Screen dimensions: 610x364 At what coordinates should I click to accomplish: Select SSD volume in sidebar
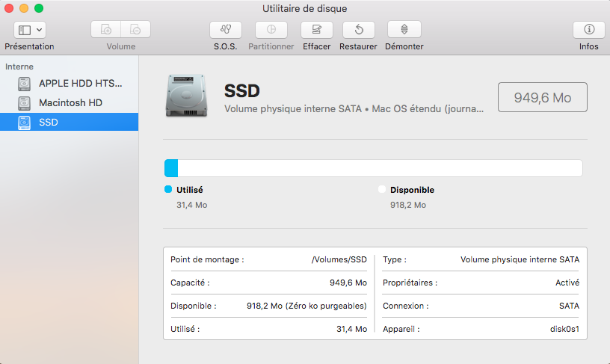point(70,122)
